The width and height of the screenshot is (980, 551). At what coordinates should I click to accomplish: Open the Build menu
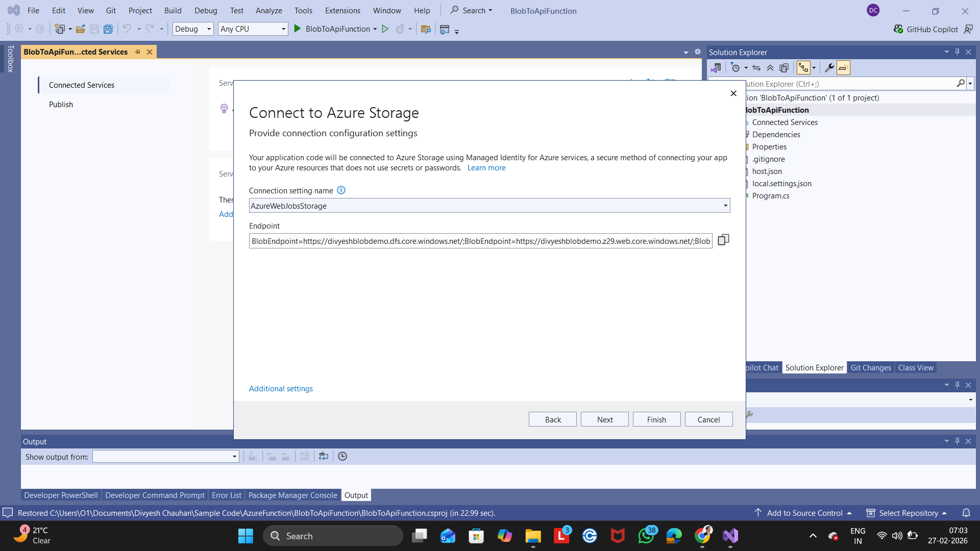pos(173,10)
